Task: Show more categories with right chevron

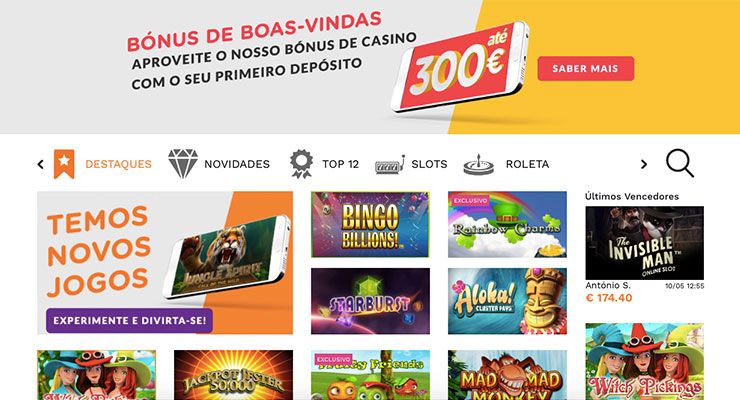Action: coord(644,164)
